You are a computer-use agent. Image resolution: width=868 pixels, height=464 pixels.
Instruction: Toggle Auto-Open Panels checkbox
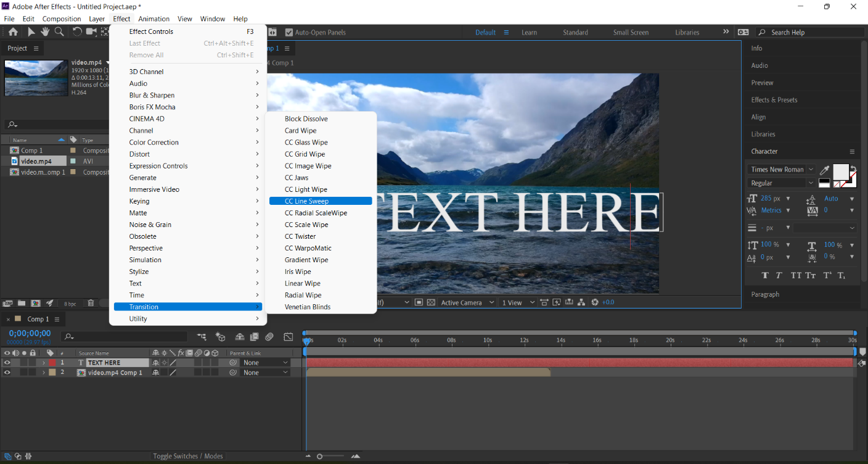coord(289,32)
